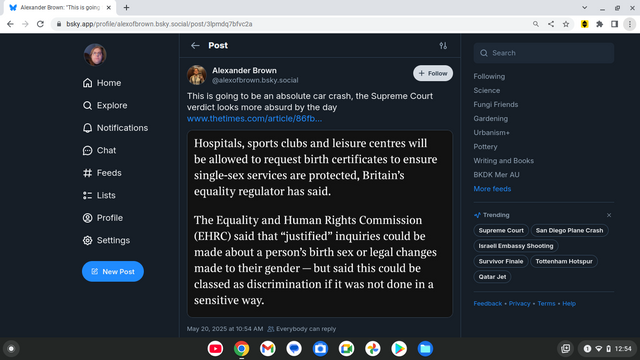Go back using the Post header arrow

[x=195, y=45]
